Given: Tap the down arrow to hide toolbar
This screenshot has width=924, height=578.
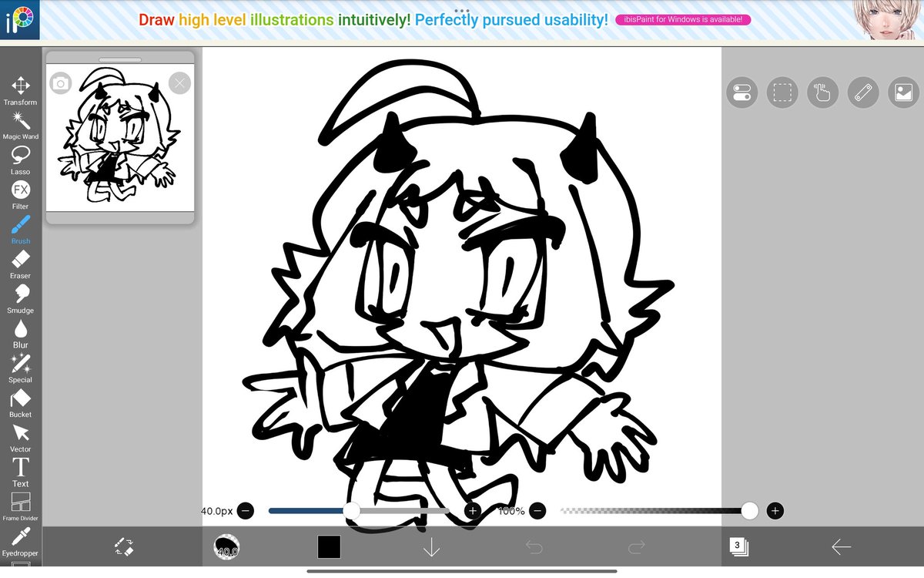Looking at the screenshot, I should coord(431,546).
